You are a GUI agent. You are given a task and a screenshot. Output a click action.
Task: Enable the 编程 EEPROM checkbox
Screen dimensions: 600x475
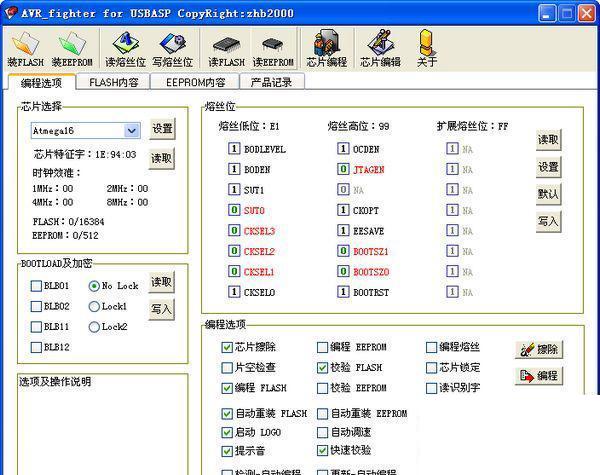[x=323, y=347]
